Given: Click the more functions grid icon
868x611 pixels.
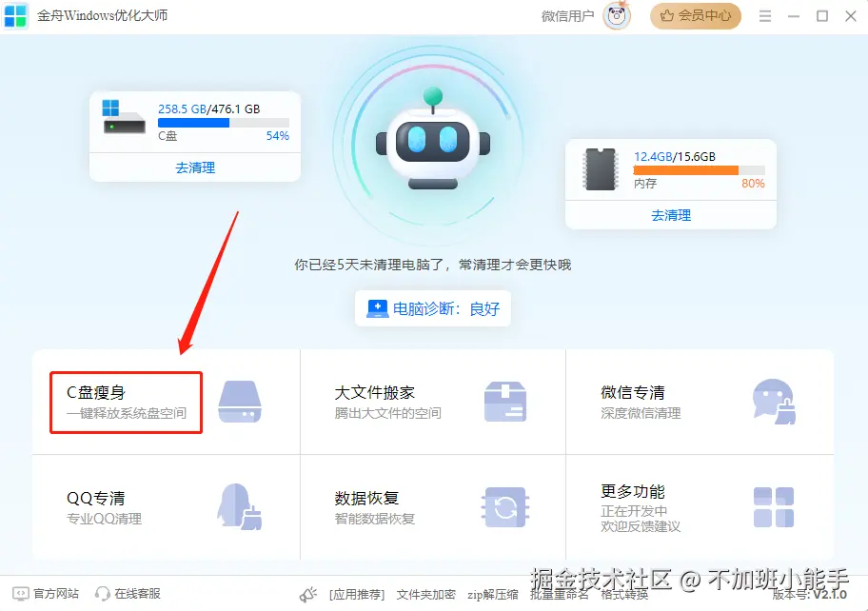Looking at the screenshot, I should [x=774, y=507].
